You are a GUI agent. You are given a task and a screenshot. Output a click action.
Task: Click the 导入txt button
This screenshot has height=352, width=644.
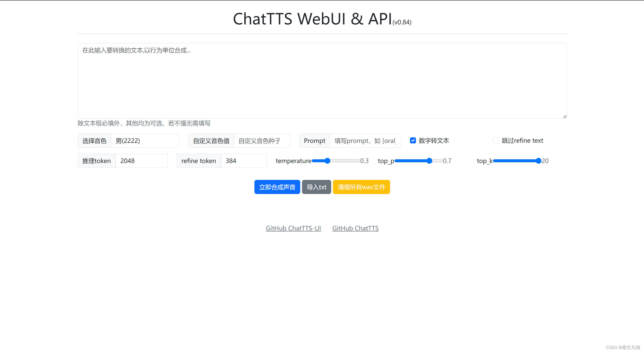(316, 187)
